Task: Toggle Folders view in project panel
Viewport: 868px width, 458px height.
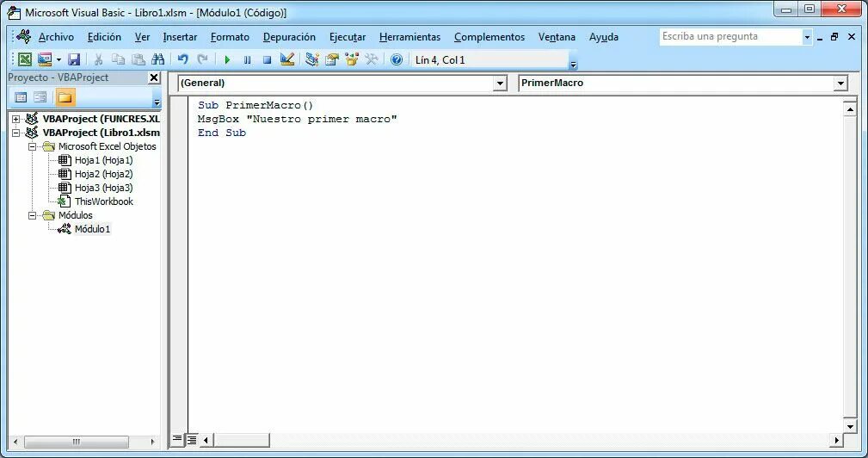Action: pyautogui.click(x=65, y=97)
